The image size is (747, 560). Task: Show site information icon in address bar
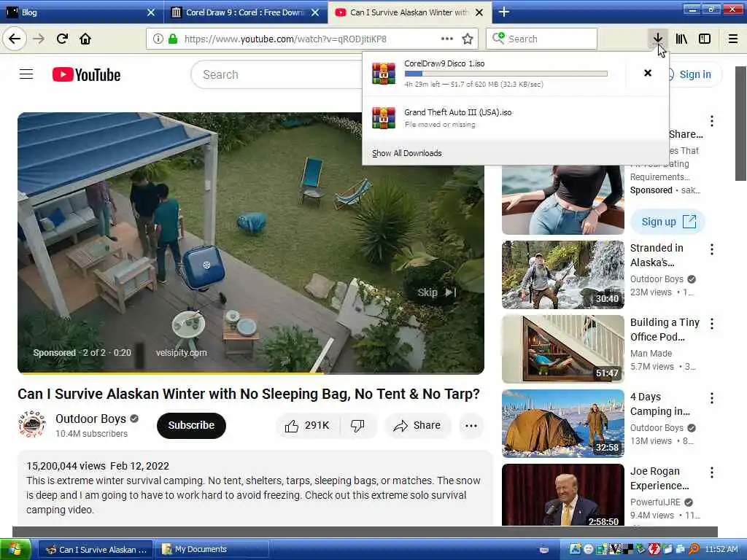(x=158, y=39)
